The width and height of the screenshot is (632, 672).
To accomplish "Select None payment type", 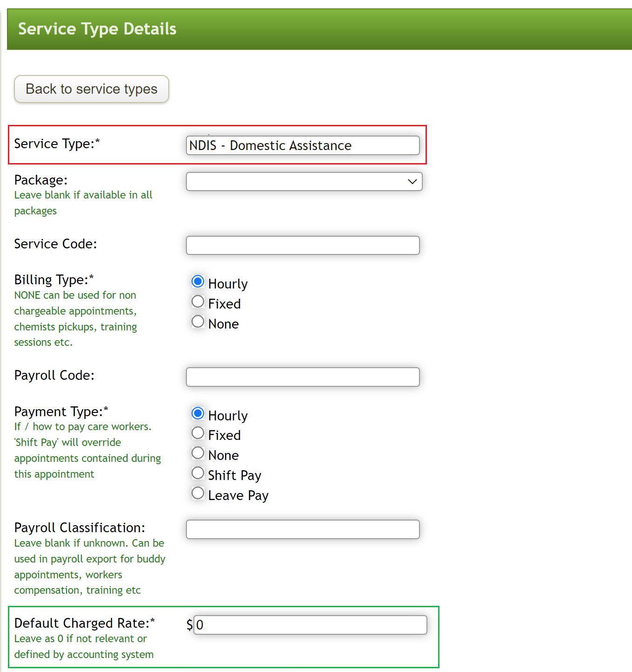I will (198, 453).
